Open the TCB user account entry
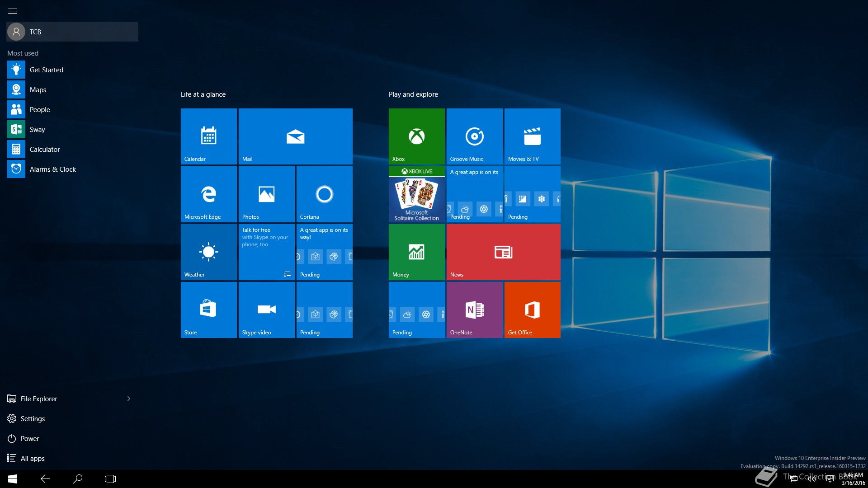Image resolution: width=868 pixels, height=488 pixels. coord(72,32)
